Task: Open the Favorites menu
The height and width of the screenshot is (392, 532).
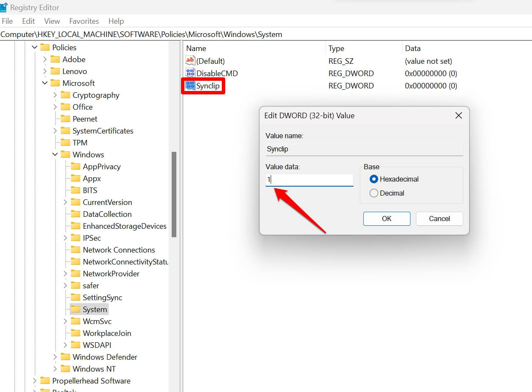Action: point(84,21)
